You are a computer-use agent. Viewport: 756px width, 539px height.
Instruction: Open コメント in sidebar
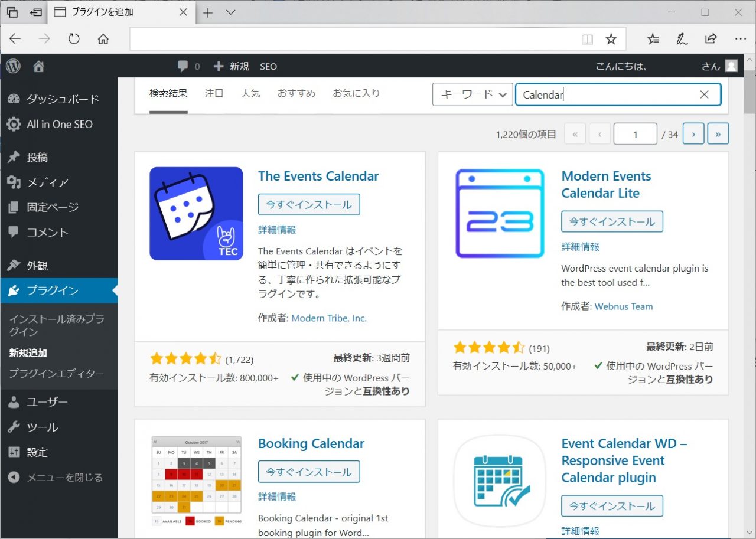[x=59, y=232]
